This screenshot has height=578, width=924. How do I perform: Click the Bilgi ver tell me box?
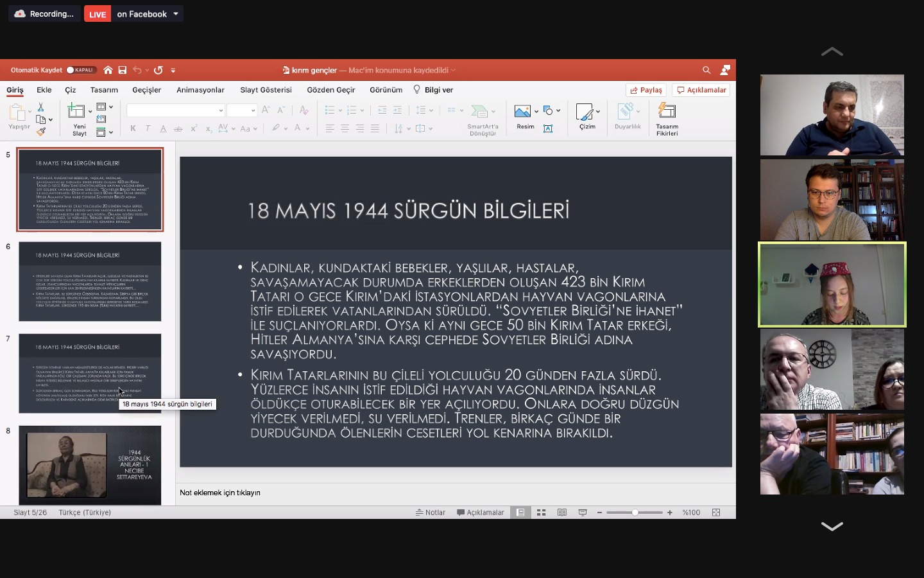[433, 90]
